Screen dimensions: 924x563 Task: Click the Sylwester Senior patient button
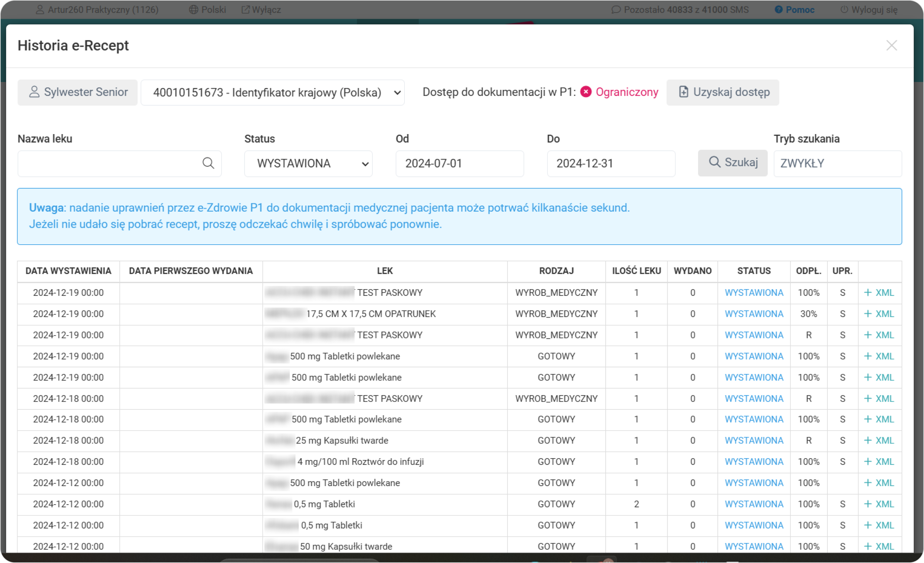click(x=78, y=92)
